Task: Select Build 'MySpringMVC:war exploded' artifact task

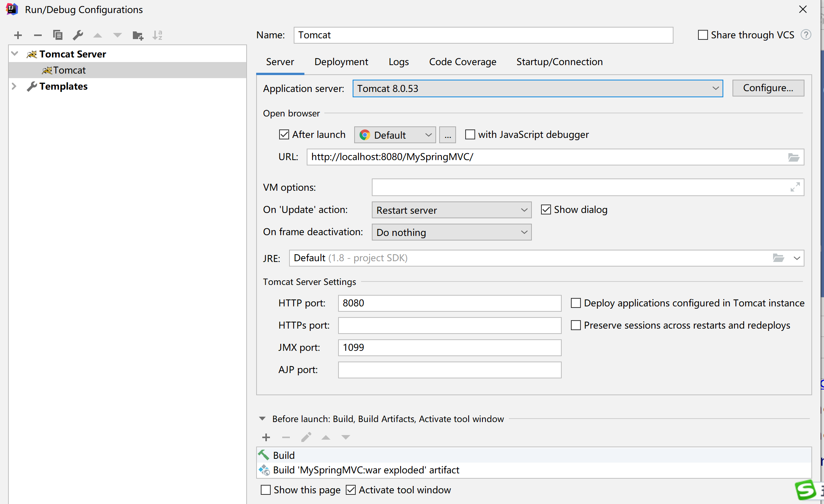Action: pyautogui.click(x=534, y=470)
